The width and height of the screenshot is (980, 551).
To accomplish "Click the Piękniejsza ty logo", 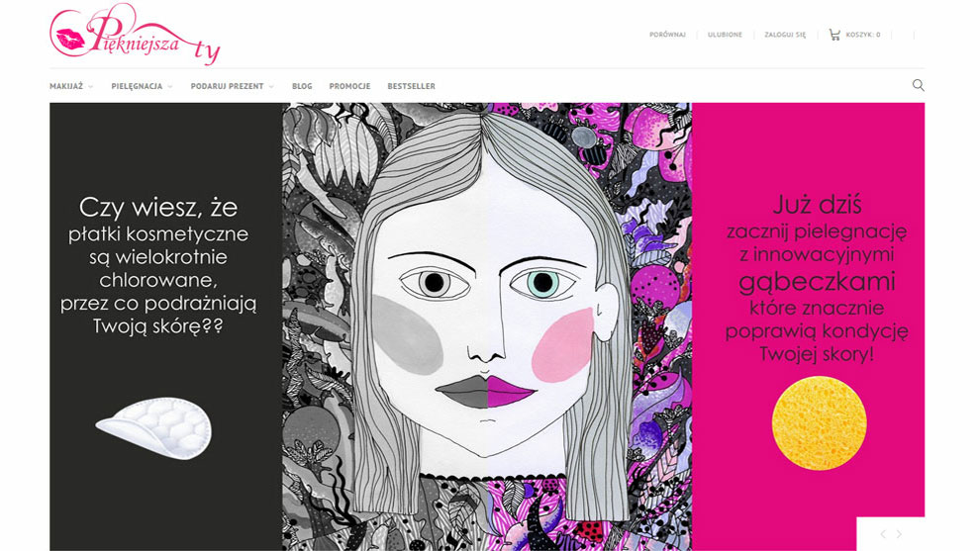I will pyautogui.click(x=135, y=35).
